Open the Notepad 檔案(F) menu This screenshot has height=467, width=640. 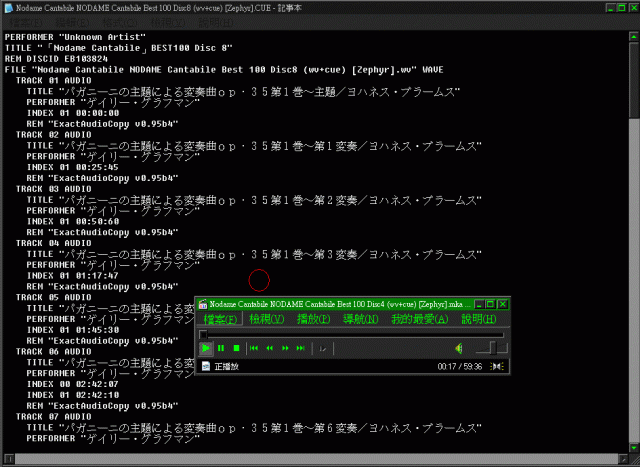tap(26, 23)
